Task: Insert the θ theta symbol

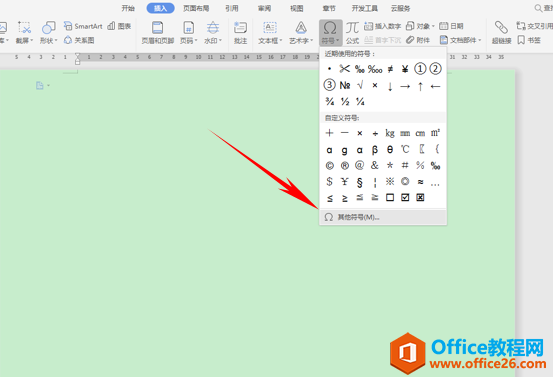Action: coord(390,150)
